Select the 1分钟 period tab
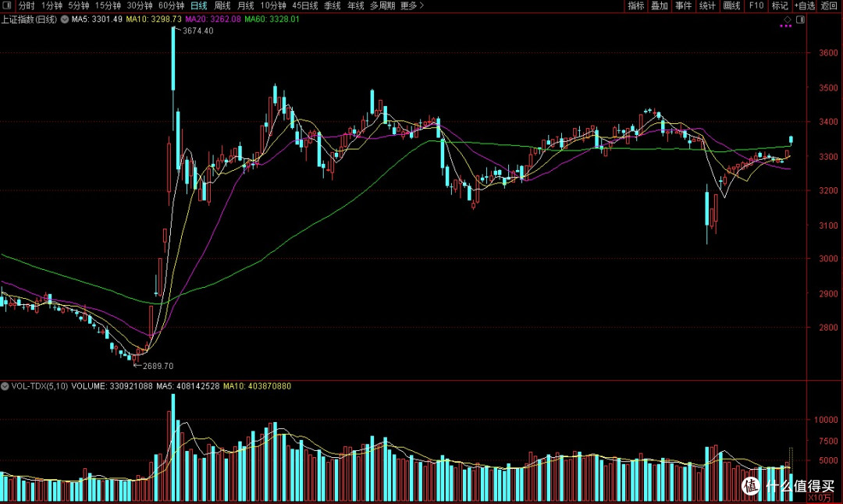843x504 pixels. pyautogui.click(x=52, y=5)
